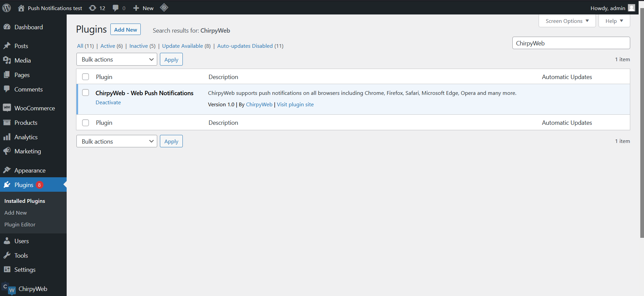Open the Dashboard menu item

click(x=29, y=27)
